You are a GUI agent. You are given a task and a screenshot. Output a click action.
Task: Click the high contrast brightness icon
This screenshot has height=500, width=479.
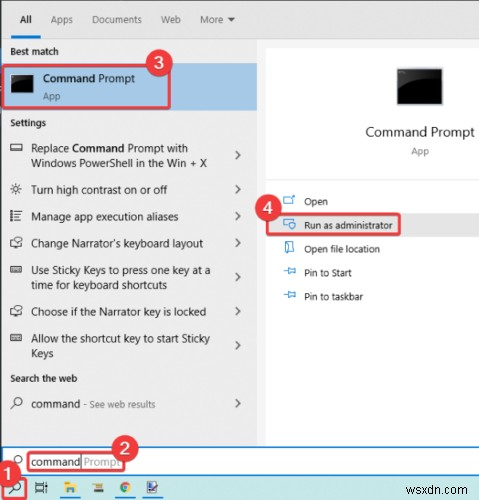[16, 189]
